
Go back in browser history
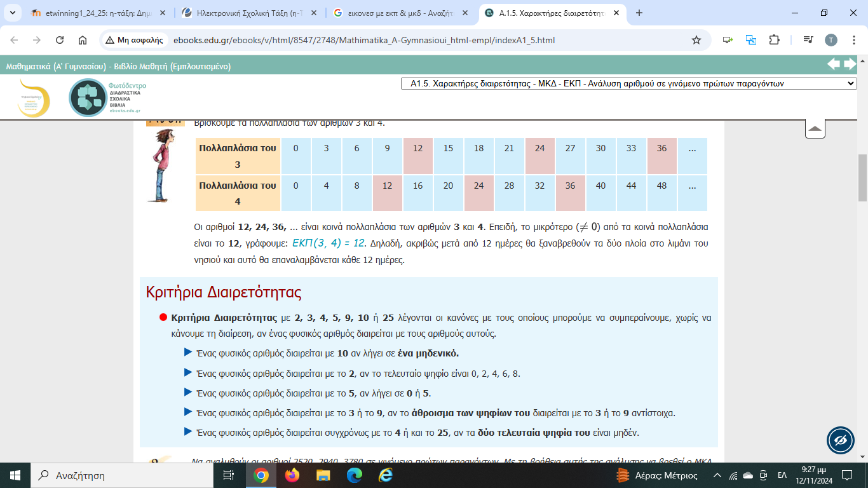14,40
